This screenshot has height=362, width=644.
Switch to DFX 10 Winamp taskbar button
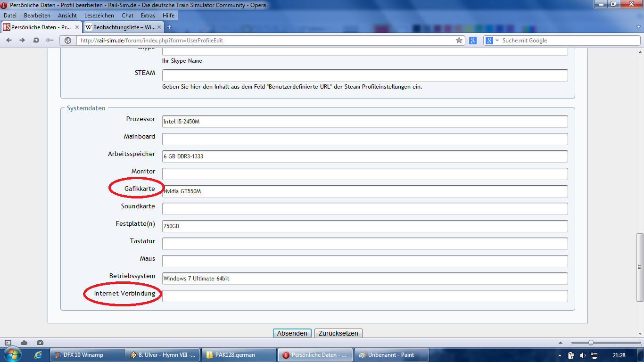tap(87, 355)
